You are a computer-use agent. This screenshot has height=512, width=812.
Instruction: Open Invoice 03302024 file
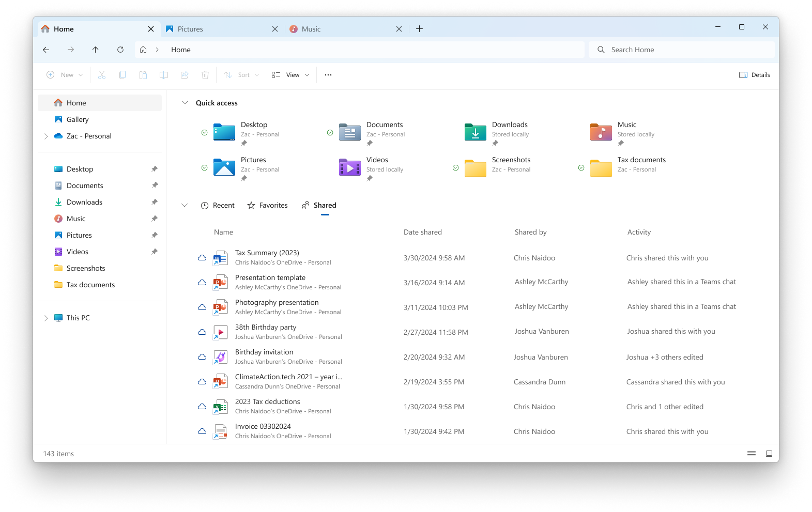(x=263, y=426)
